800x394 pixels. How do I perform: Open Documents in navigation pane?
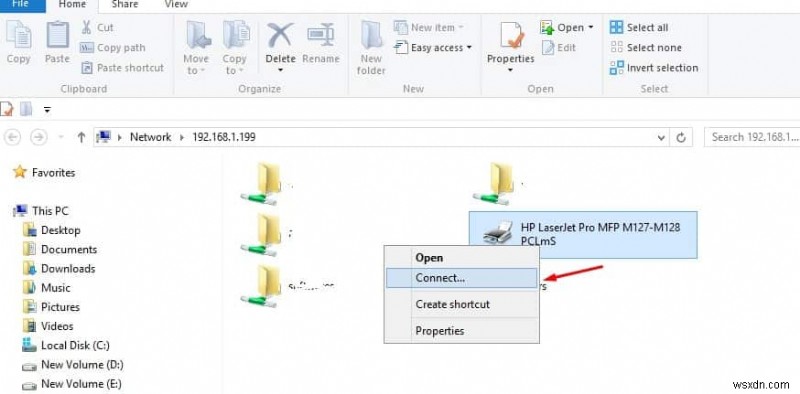[60, 250]
